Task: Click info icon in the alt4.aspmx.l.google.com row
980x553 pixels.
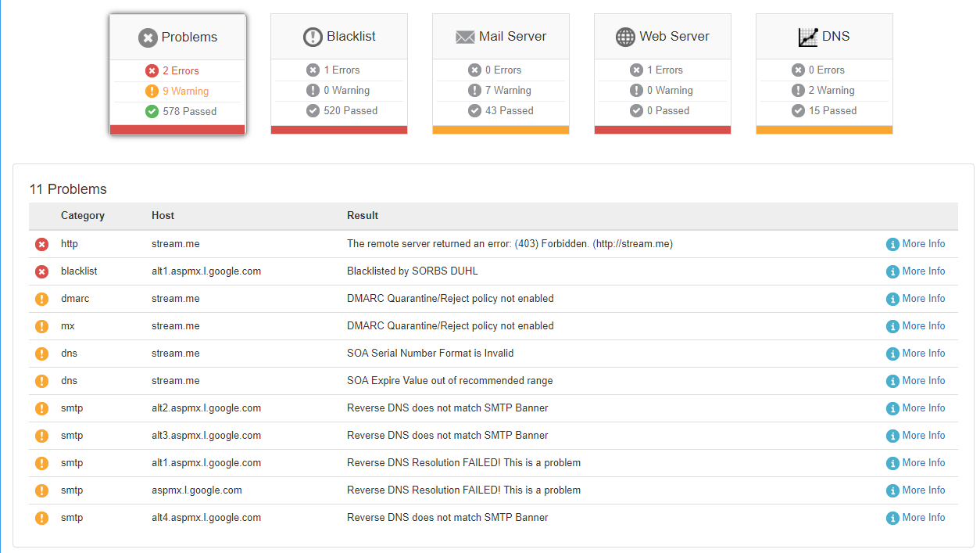Action: pyautogui.click(x=892, y=519)
